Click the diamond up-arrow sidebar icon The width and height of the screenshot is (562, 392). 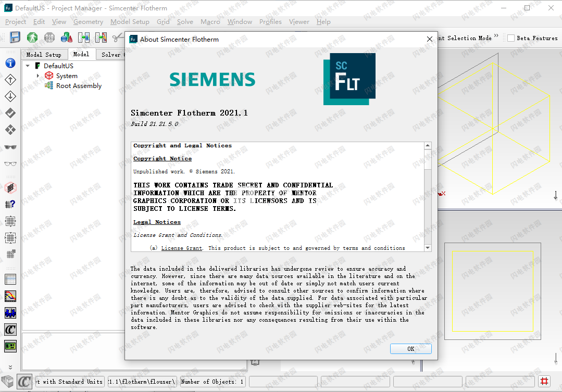click(10, 80)
